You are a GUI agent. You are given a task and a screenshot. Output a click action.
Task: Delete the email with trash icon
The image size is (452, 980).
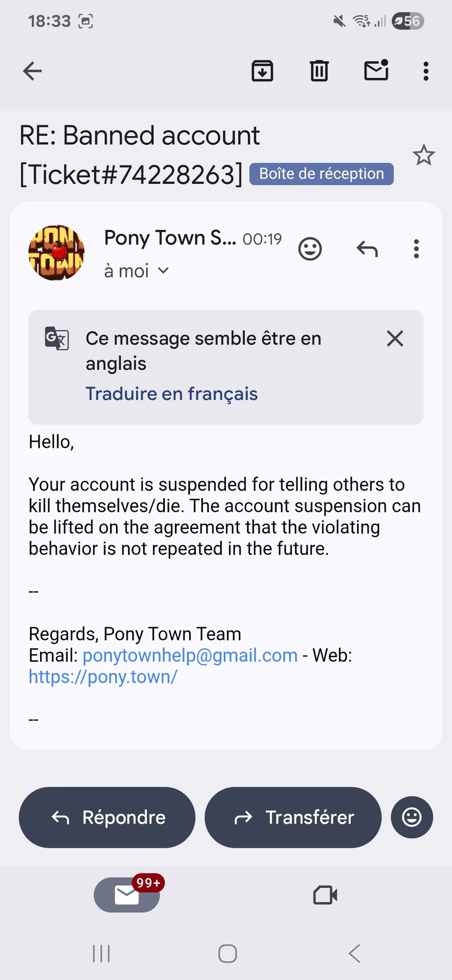319,71
